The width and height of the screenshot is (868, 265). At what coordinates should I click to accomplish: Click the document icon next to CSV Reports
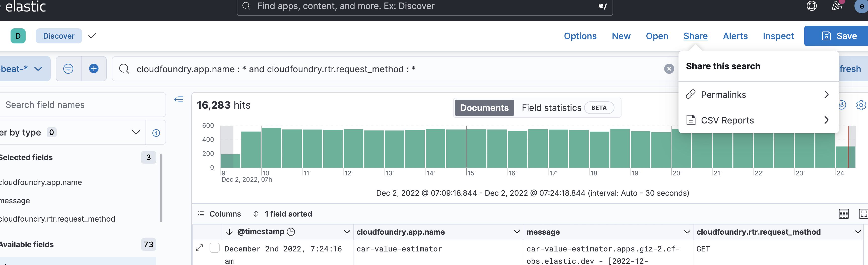[691, 120]
